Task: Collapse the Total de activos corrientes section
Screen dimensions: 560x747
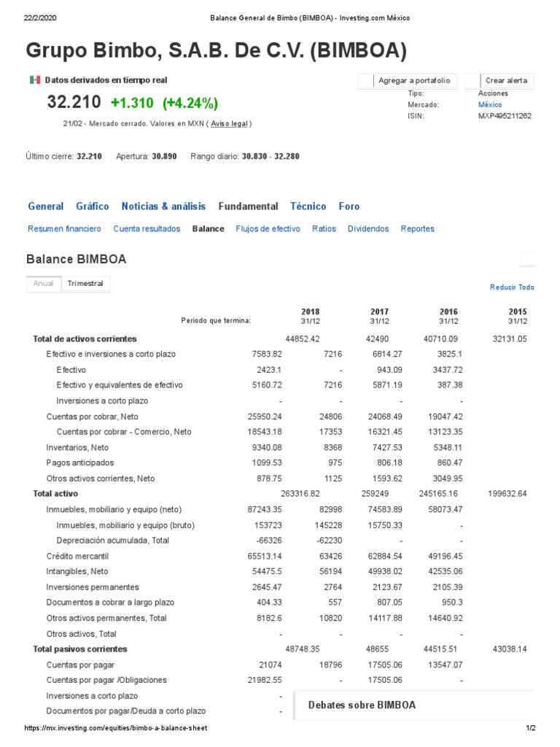Action: pyautogui.click(x=85, y=338)
